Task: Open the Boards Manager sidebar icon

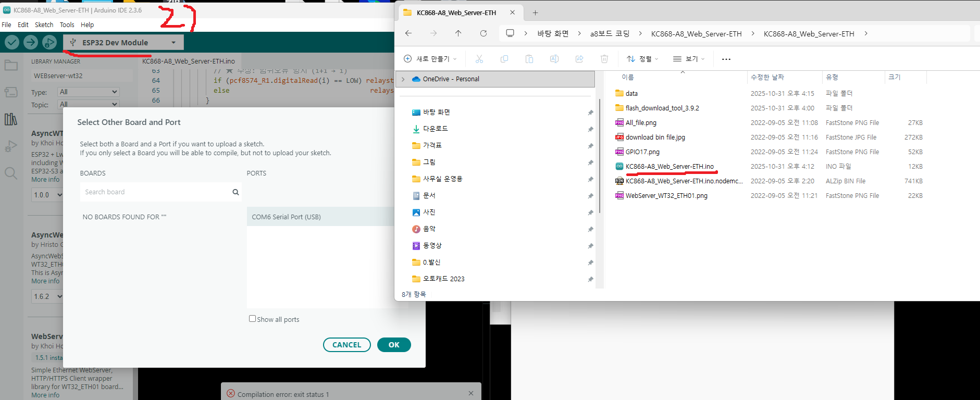Action: pyautogui.click(x=11, y=93)
